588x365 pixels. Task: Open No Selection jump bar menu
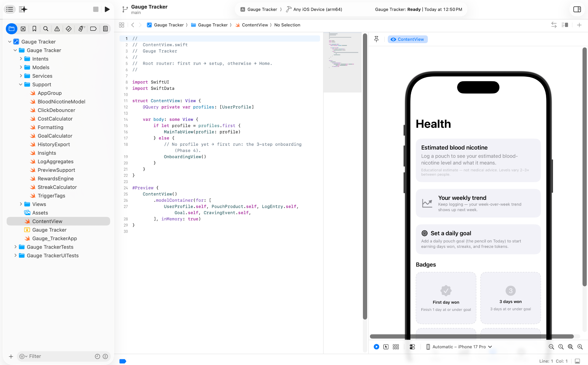287,25
